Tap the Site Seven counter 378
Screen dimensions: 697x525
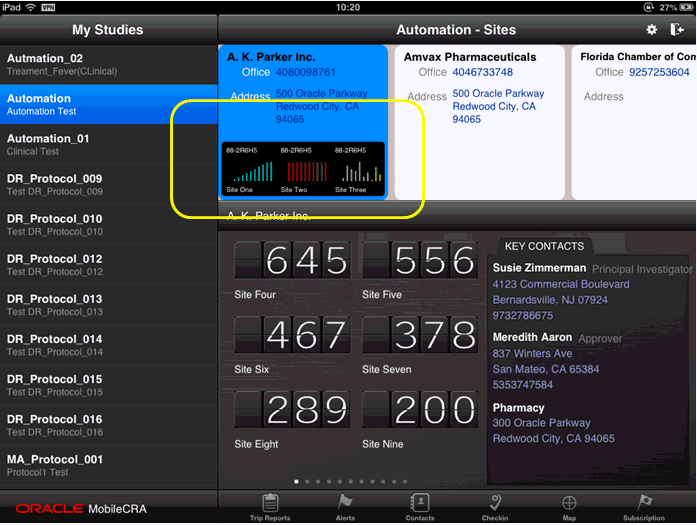point(420,335)
